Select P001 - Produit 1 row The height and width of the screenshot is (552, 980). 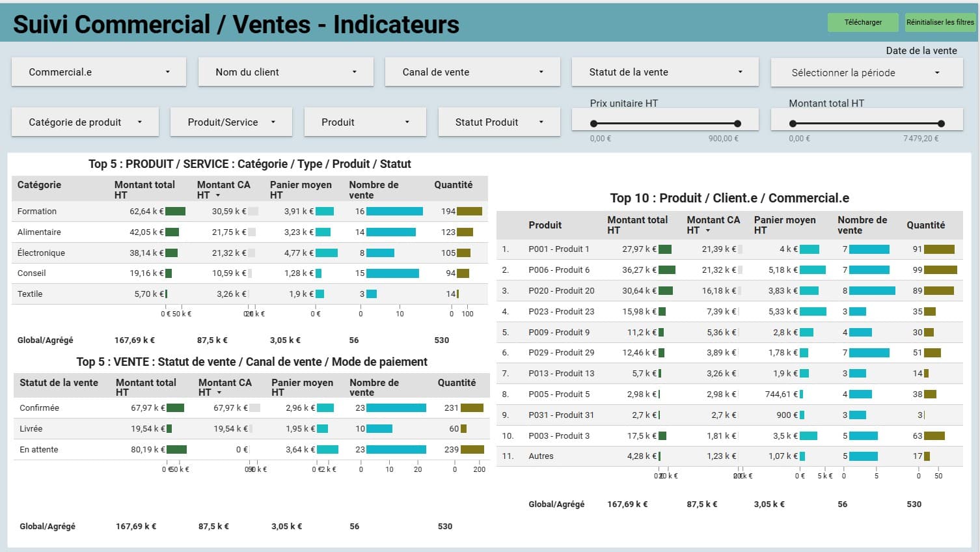[729, 249]
